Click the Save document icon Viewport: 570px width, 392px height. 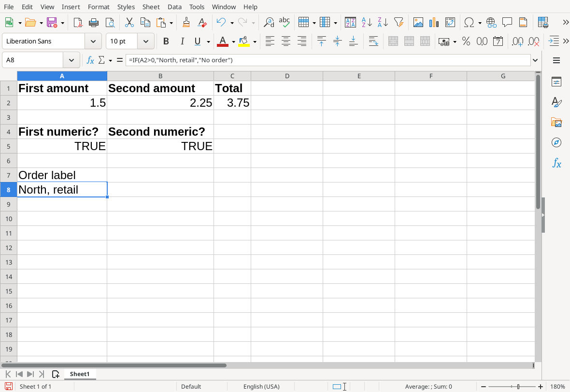coord(52,23)
